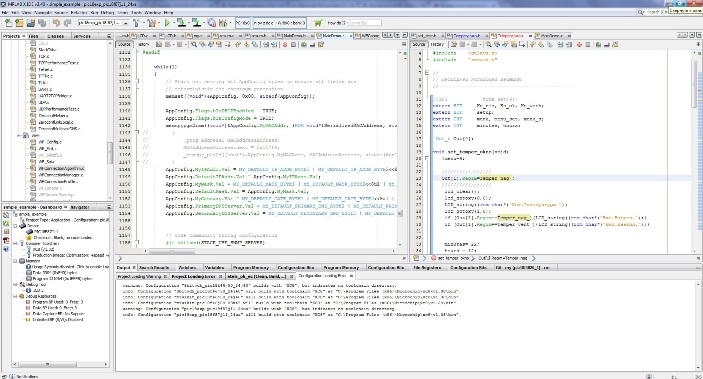
Task: Click the How do I search field
Action: [364, 22]
